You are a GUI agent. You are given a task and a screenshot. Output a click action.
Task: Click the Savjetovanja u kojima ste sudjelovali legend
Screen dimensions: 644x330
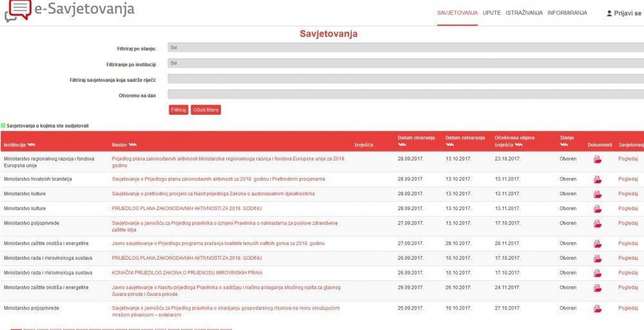(45, 126)
